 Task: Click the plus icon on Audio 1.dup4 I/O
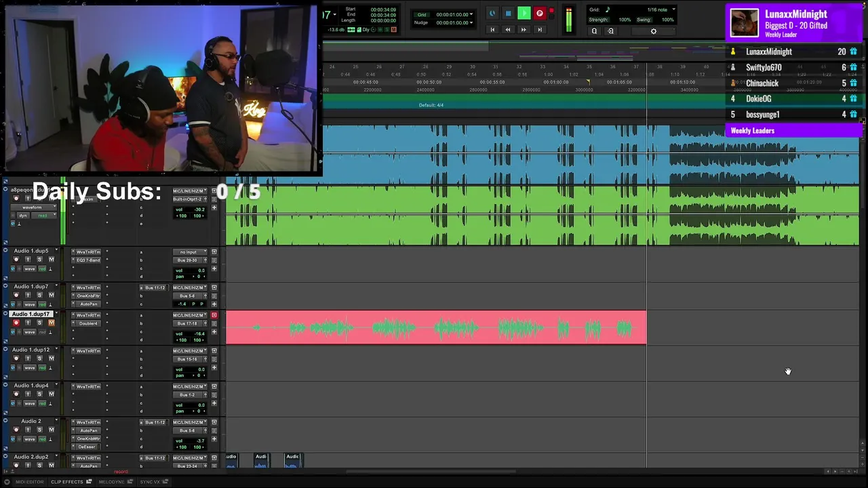click(214, 404)
